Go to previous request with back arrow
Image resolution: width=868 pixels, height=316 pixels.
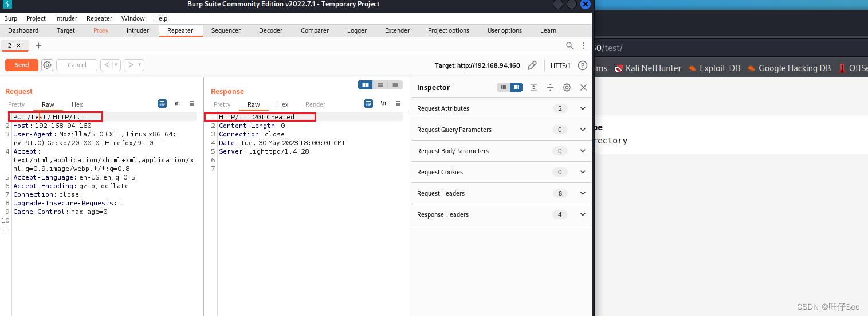pos(107,65)
